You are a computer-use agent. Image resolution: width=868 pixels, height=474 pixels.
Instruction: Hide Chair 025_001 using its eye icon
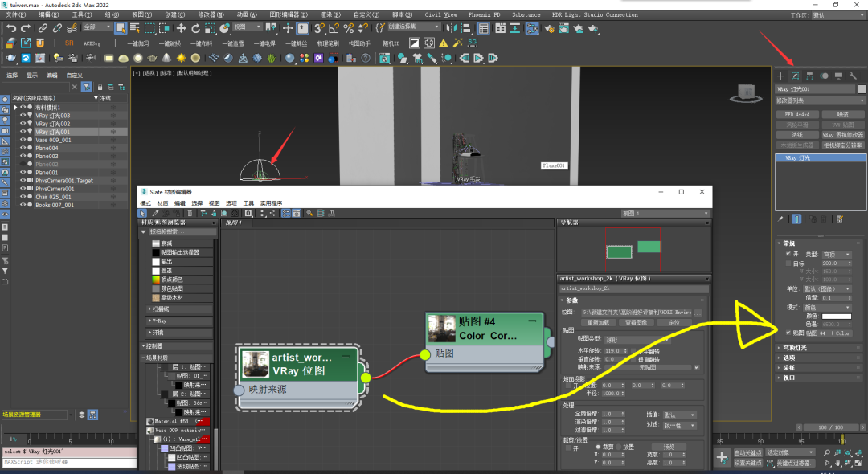23,197
